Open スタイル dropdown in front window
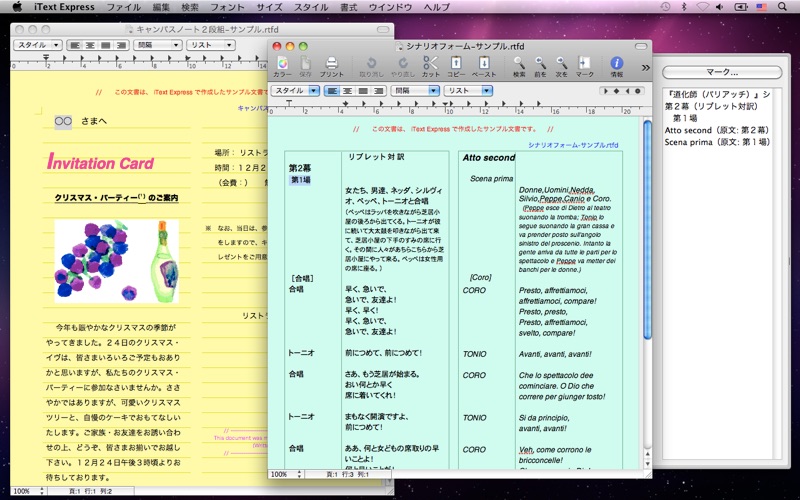The image size is (800, 500). click(295, 90)
